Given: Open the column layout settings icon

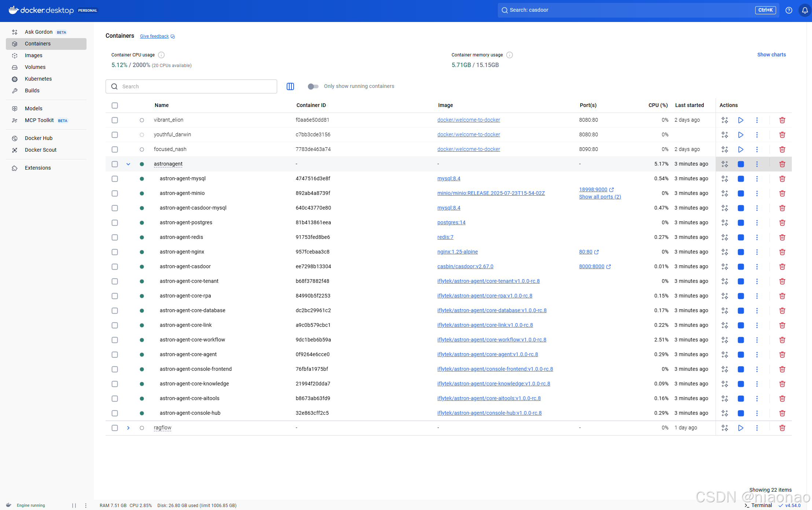Looking at the screenshot, I should (290, 86).
